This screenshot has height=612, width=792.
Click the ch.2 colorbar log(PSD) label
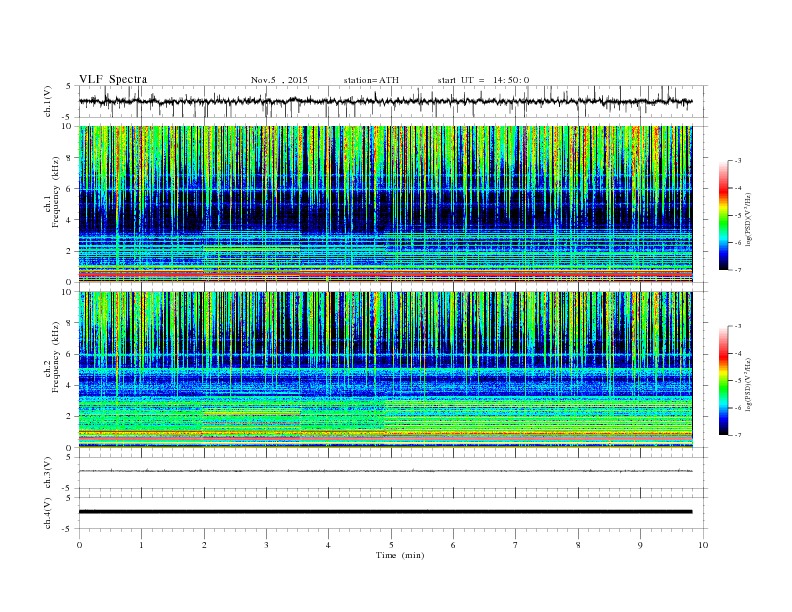[x=748, y=384]
